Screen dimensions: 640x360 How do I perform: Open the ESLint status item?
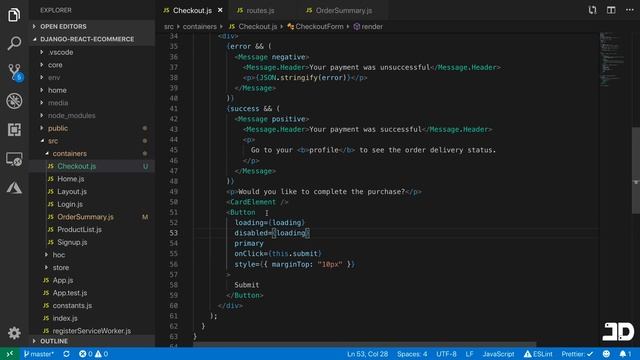pyautogui.click(x=538, y=354)
